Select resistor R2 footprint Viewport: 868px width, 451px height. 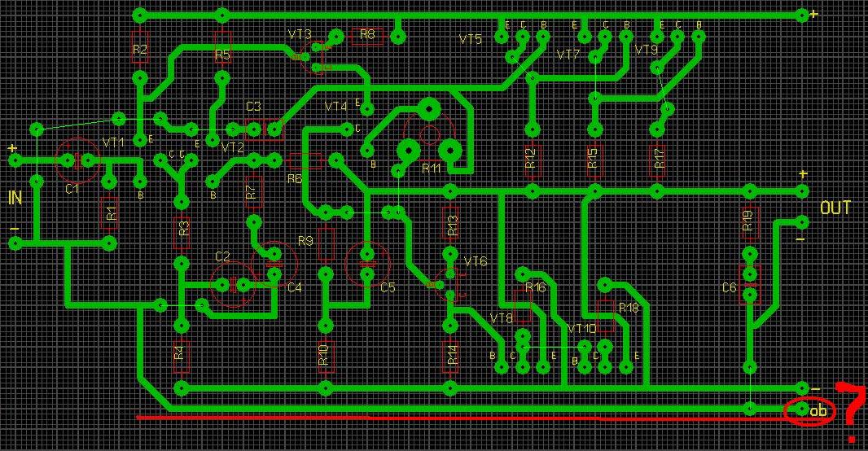tap(139, 49)
